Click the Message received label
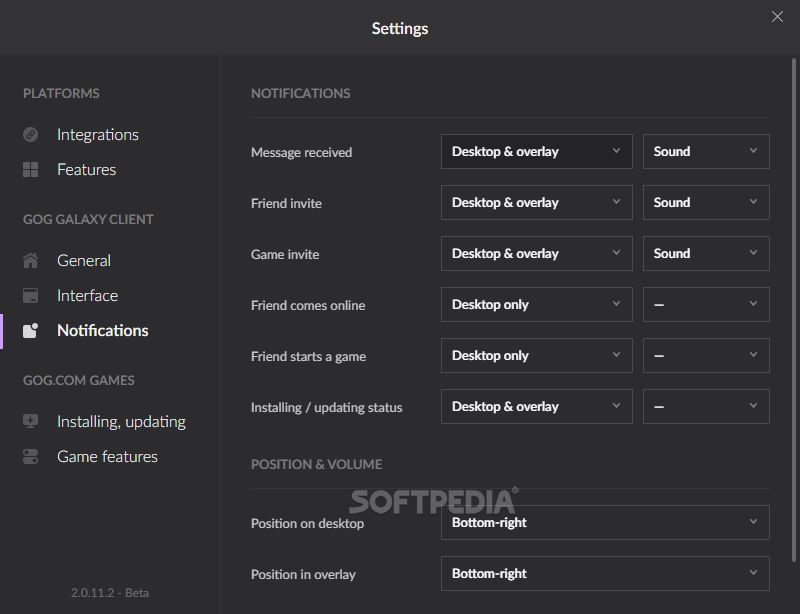Viewport: 800px width, 614px height. click(x=302, y=152)
